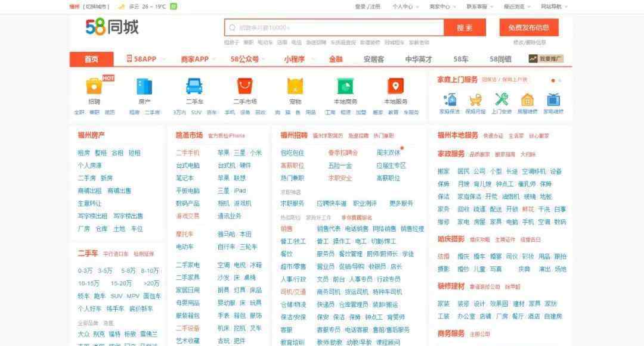Open the 58同镇 nav item
Image resolution: width=644 pixels, height=346 pixels.
(500, 59)
